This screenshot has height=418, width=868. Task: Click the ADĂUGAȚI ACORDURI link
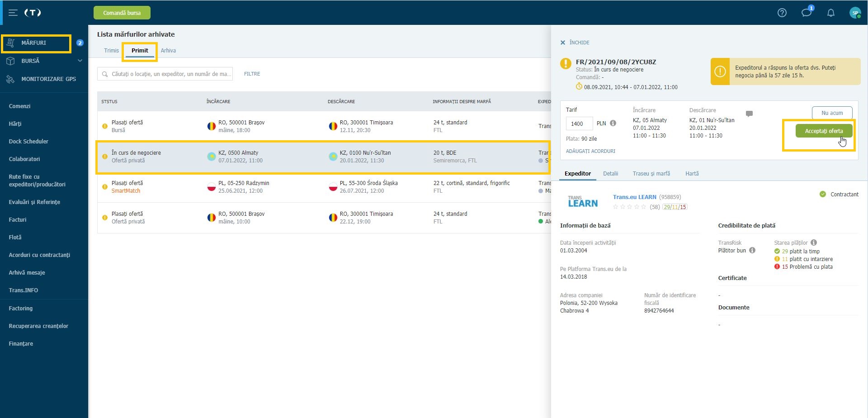point(590,151)
